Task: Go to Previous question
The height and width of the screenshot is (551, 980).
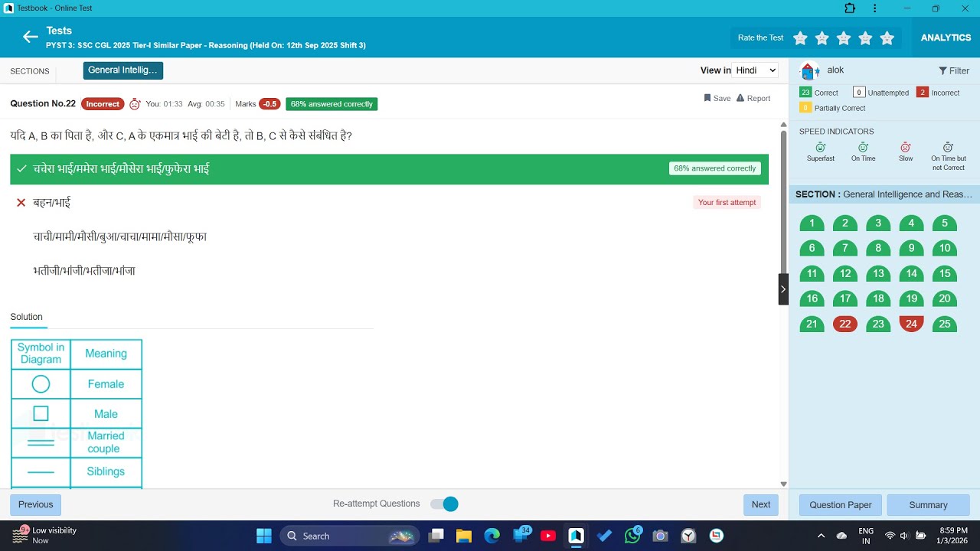Action: (36, 504)
